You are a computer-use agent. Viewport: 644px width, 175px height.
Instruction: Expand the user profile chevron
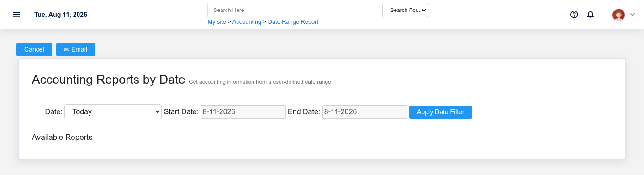click(x=633, y=15)
